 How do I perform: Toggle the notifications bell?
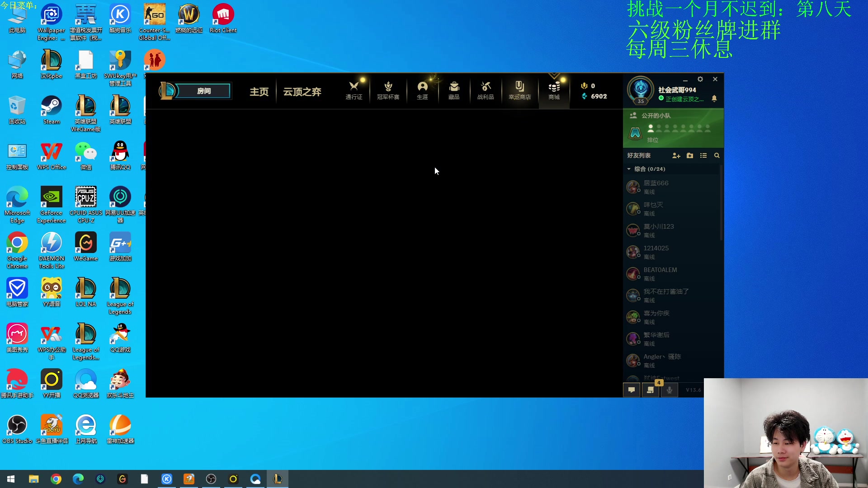(714, 99)
